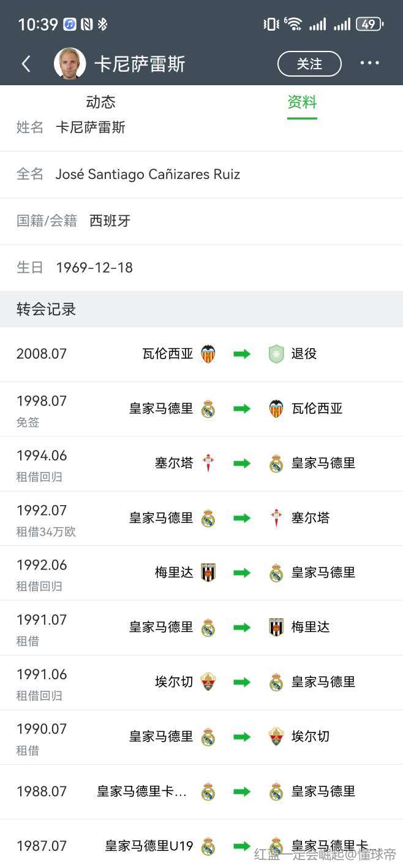Open 瓦伦西亚 destination club in 1998.07 row
Image resolution: width=403 pixels, height=868 pixels.
(x=317, y=409)
